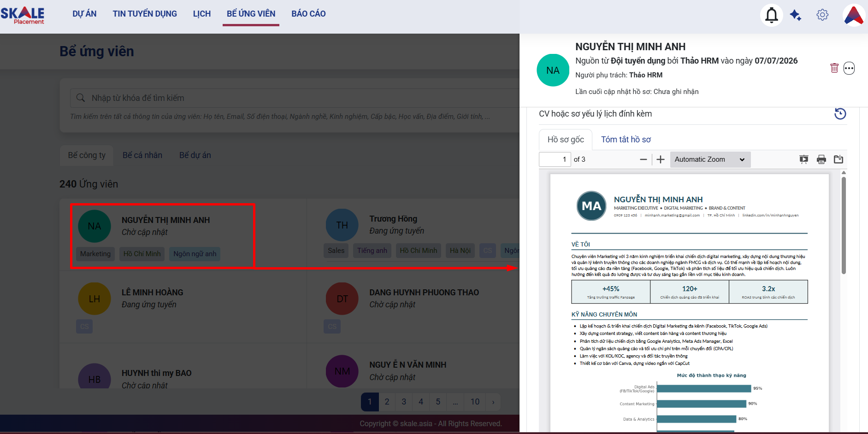
Task: Download the CV file
Action: (838, 159)
